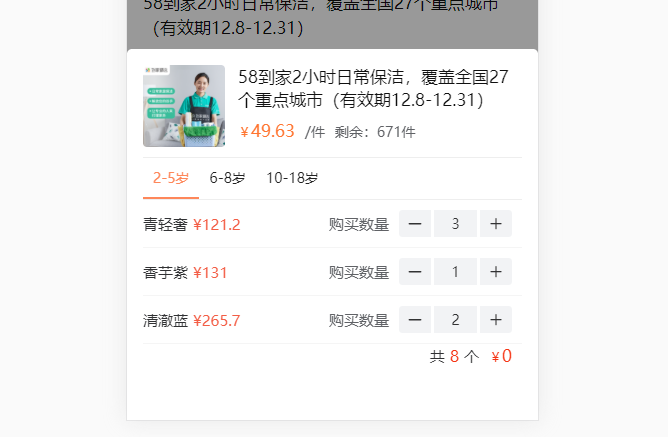Open the 10-18岁 tab
This screenshot has width=668, height=437.
(292, 178)
